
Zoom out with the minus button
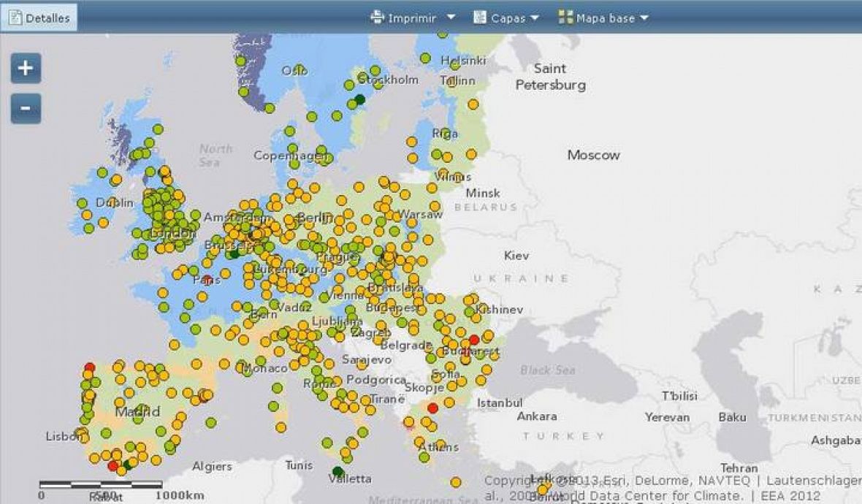(x=26, y=109)
